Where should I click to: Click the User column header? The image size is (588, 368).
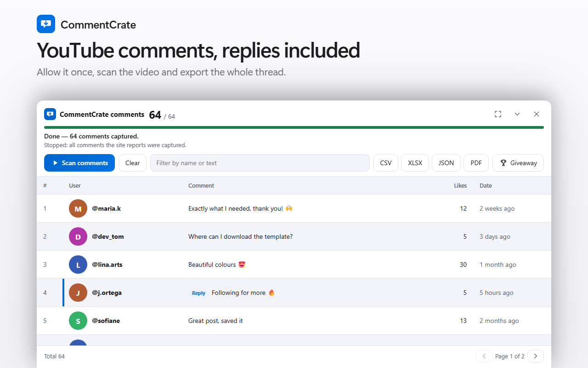[x=75, y=186]
